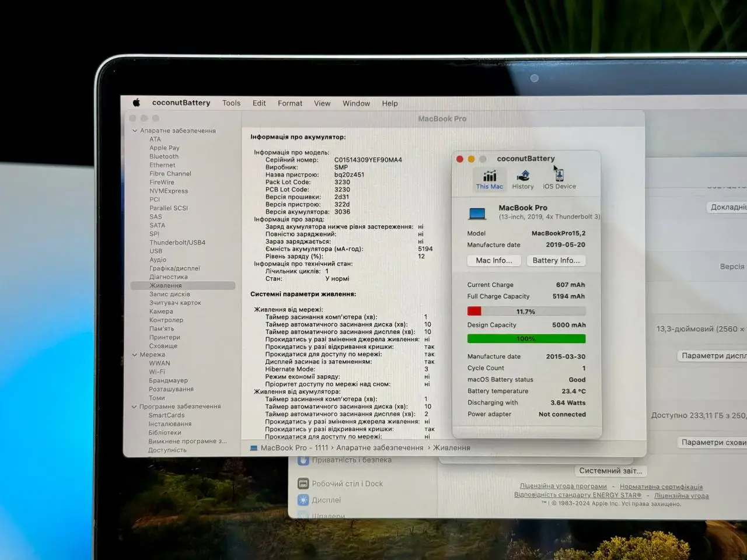Select USB in the sidebar
Viewport: 747px width, 560px height.
(x=156, y=251)
